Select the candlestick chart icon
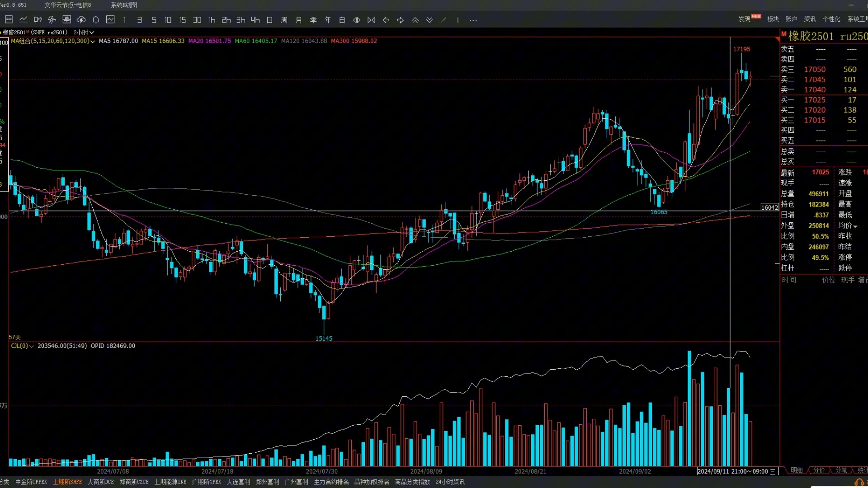868x488 pixels. pyautogui.click(x=38, y=19)
